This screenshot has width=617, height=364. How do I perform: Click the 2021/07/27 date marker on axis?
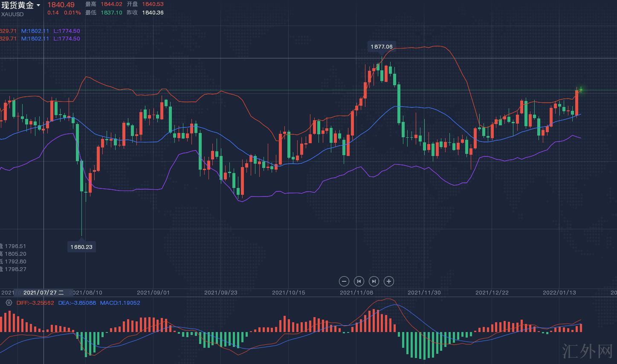pos(43,292)
